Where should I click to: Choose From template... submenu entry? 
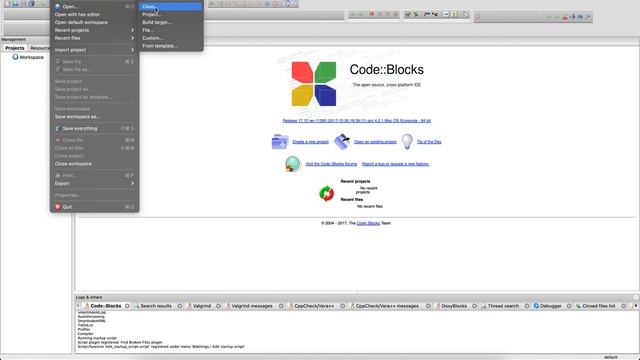pos(171,46)
